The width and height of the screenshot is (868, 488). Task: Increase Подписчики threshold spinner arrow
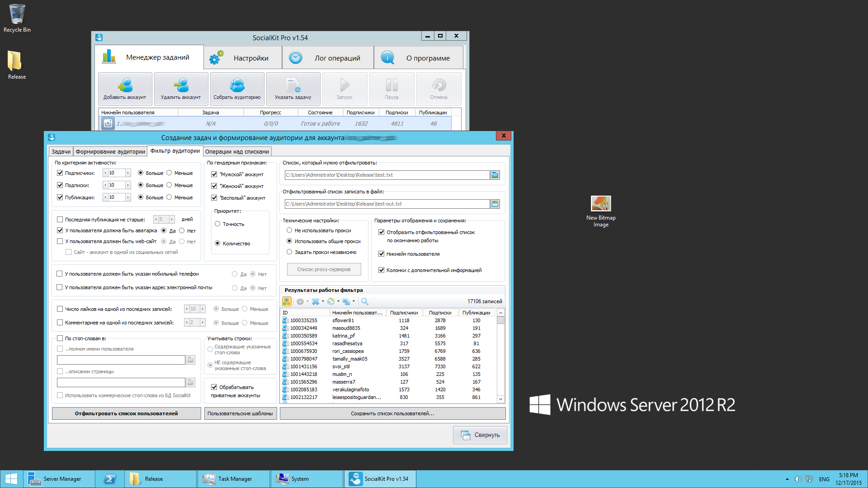(x=128, y=173)
